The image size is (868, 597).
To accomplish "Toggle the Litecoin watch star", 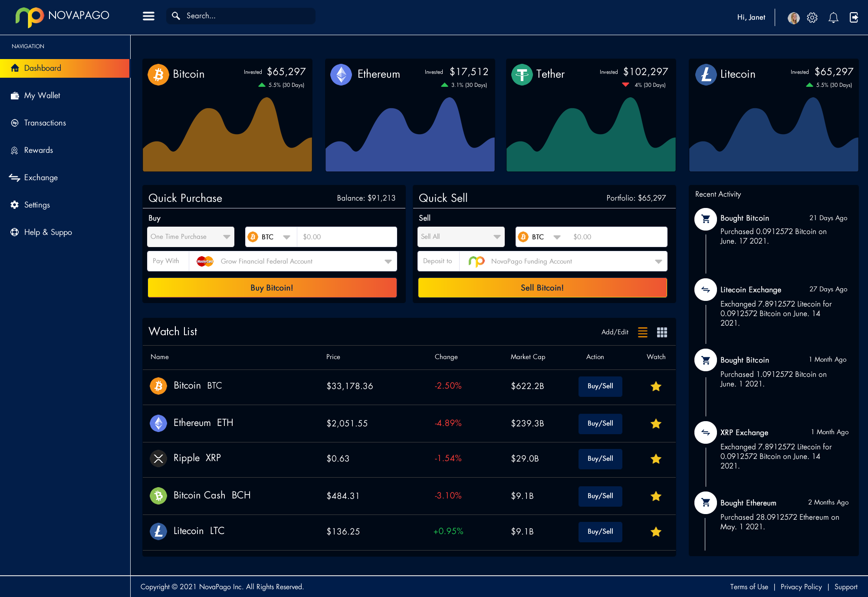I will 656,532.
